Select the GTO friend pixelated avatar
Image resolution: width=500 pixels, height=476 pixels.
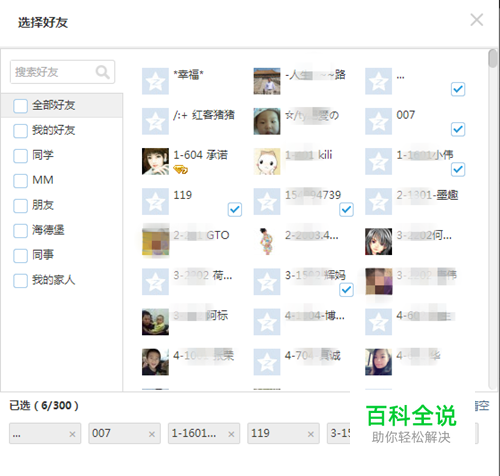tap(155, 242)
